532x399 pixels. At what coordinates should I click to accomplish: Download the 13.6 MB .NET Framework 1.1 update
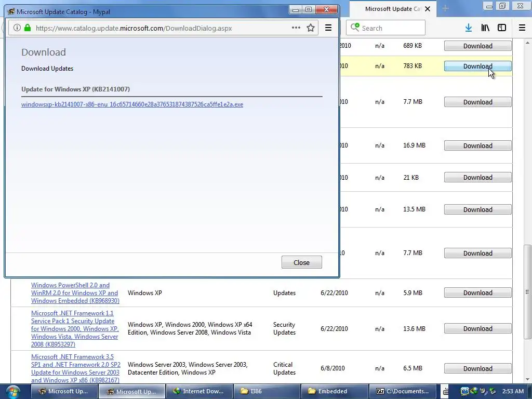coord(478,328)
